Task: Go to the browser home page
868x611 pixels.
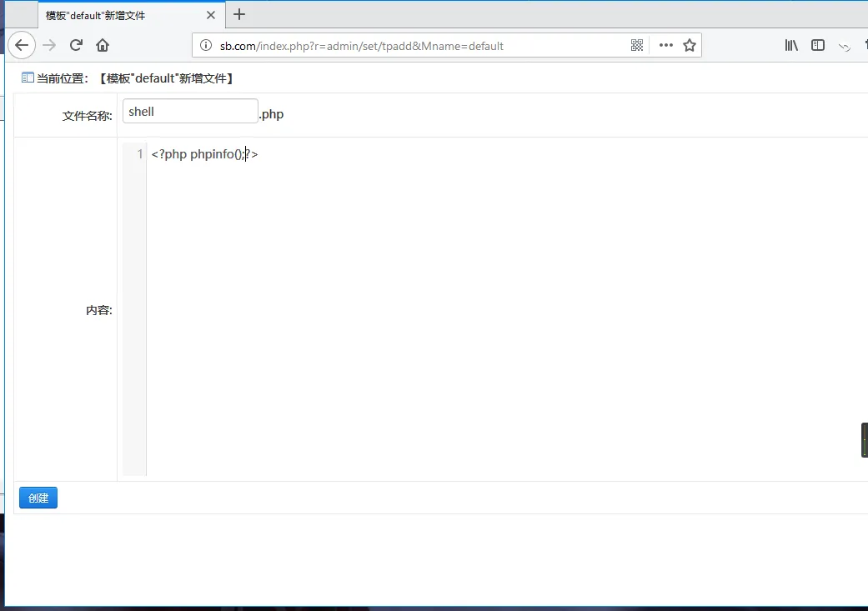Action: tap(103, 45)
